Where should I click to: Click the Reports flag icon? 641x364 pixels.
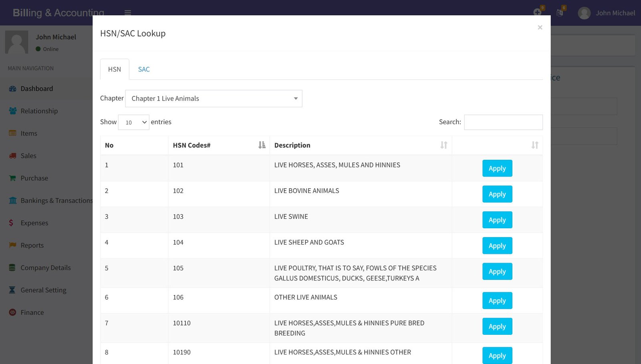[x=12, y=245]
